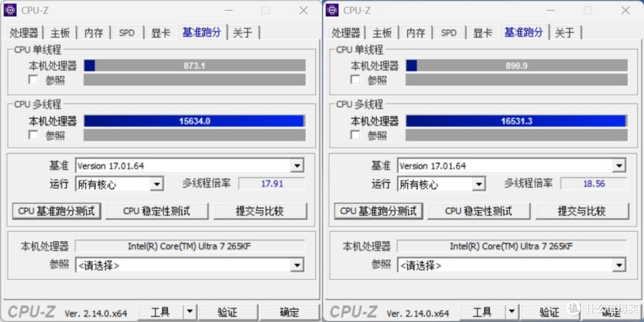This screenshot has height=322, width=644.
Task: Start CPU 基准跑分测试 in left window
Action: click(x=57, y=211)
